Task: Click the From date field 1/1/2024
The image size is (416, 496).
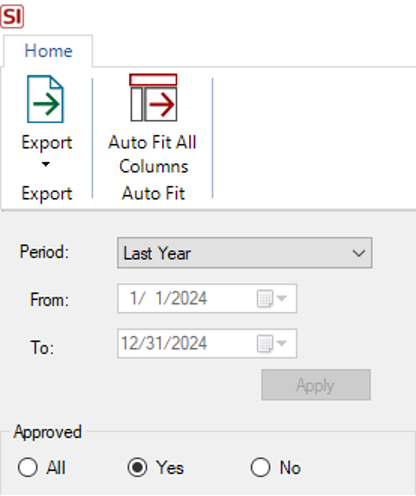Action: [x=207, y=298]
